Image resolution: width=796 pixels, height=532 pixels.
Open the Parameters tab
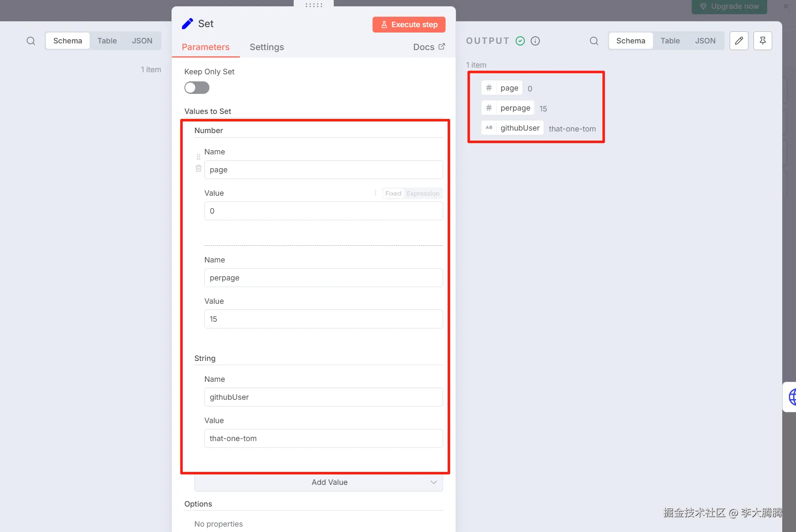(x=206, y=47)
